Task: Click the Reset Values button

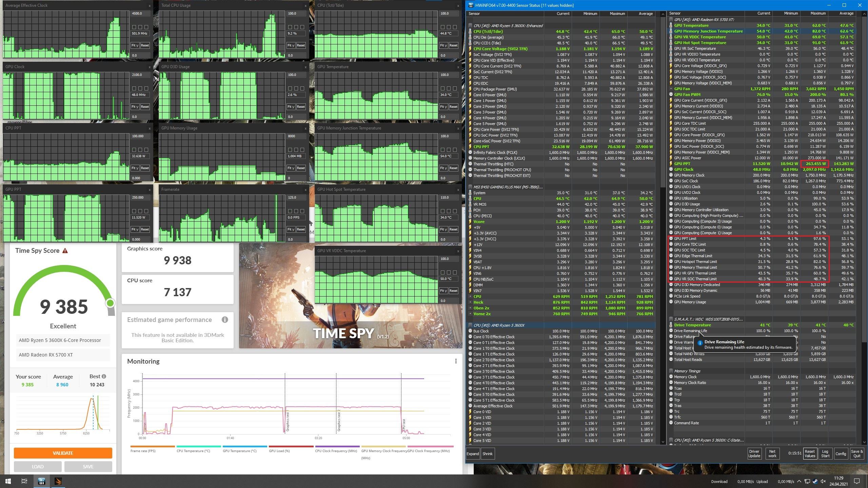Action: point(810,453)
